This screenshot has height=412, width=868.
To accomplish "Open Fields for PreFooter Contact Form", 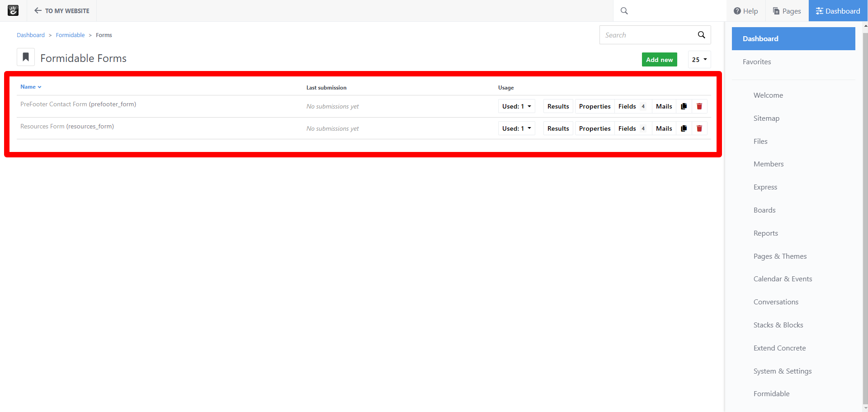I will [x=633, y=106].
